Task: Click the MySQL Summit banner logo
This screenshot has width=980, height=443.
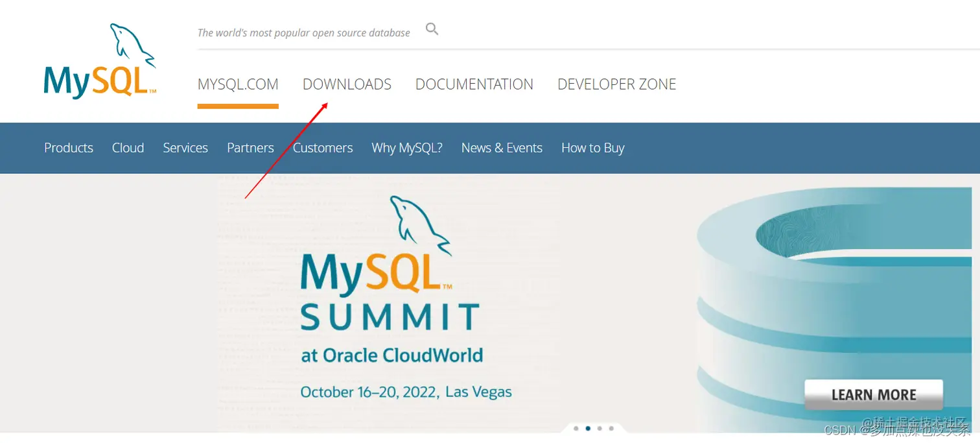Action: (x=389, y=265)
